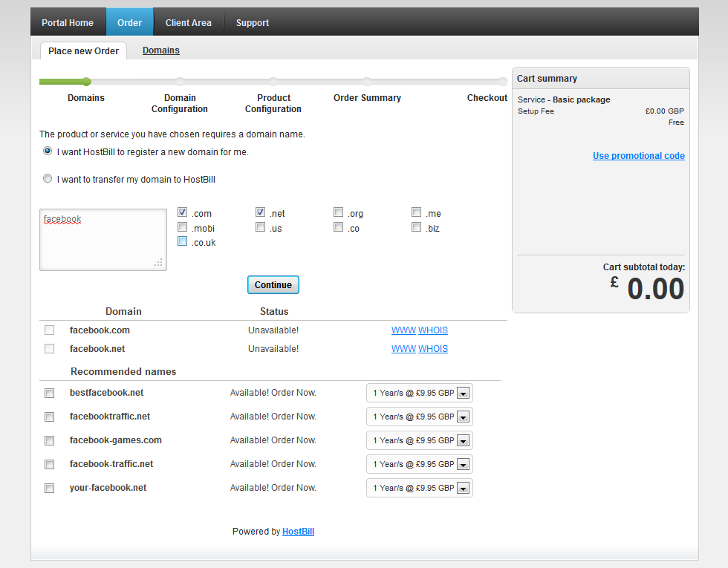Image resolution: width=728 pixels, height=568 pixels.
Task: Choose transfer my domain to HostBill option
Action: coord(48,178)
